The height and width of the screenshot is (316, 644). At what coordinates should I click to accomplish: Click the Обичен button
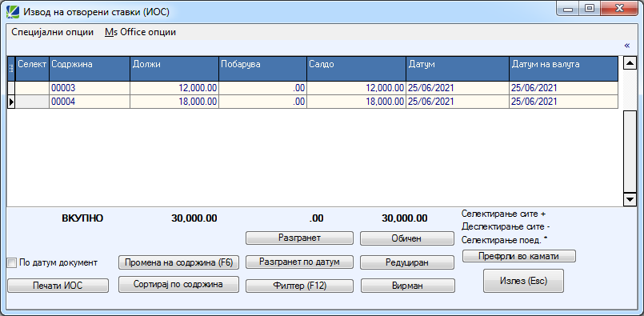407,238
